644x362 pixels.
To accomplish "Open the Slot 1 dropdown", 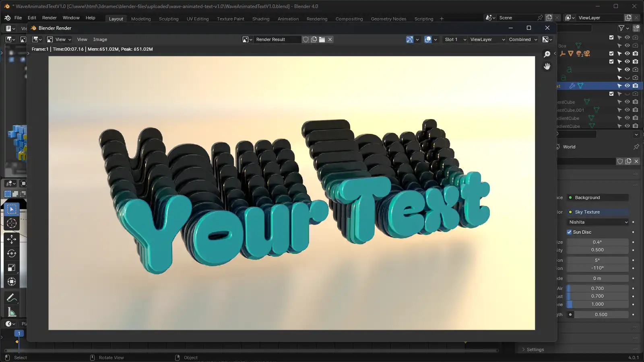I will click(455, 39).
